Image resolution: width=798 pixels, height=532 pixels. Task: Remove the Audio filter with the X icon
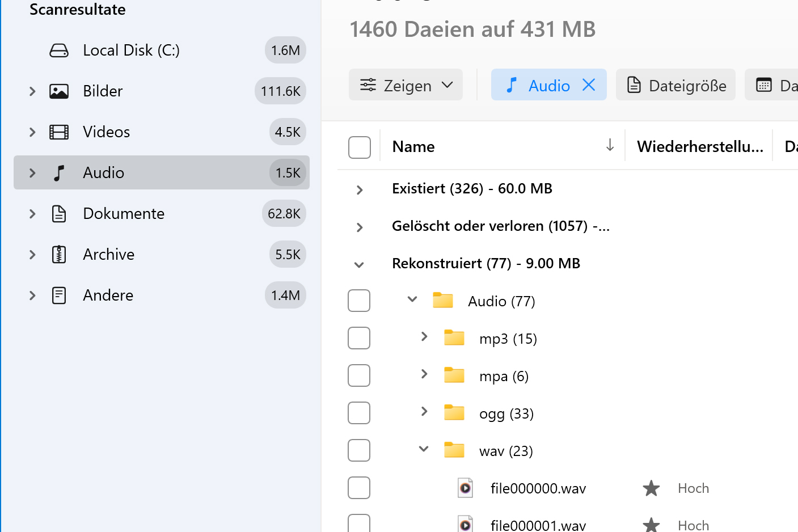click(589, 85)
